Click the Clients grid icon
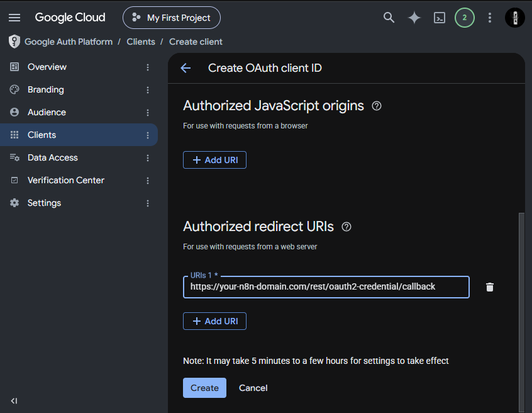 point(14,135)
